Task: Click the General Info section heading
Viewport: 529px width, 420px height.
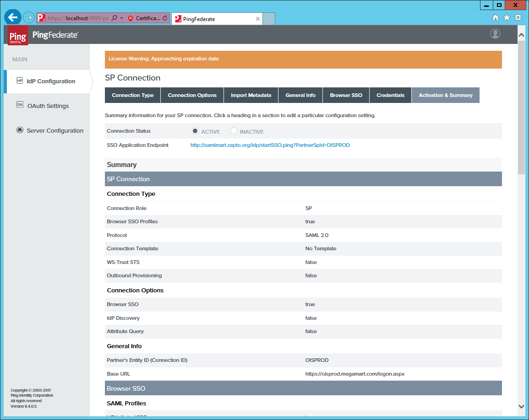Action: 124,346
